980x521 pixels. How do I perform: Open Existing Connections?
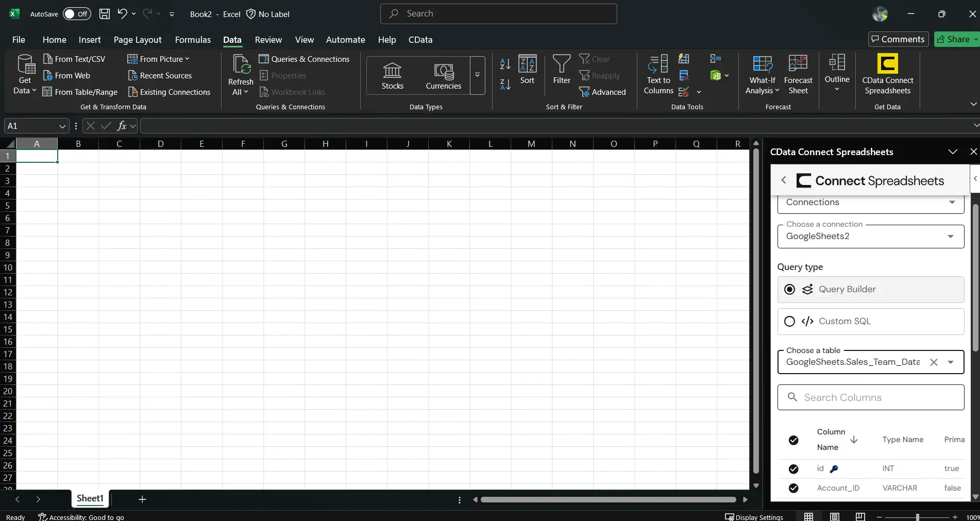click(169, 92)
